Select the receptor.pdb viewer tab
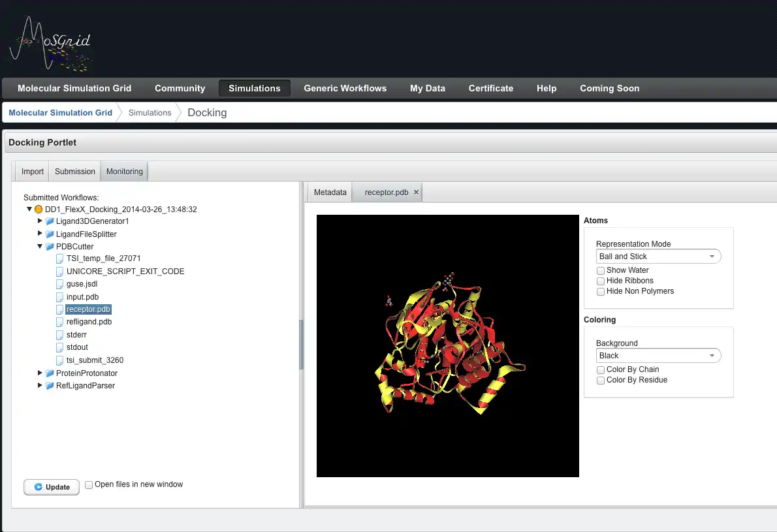Viewport: 777px width, 532px height. tap(386, 192)
